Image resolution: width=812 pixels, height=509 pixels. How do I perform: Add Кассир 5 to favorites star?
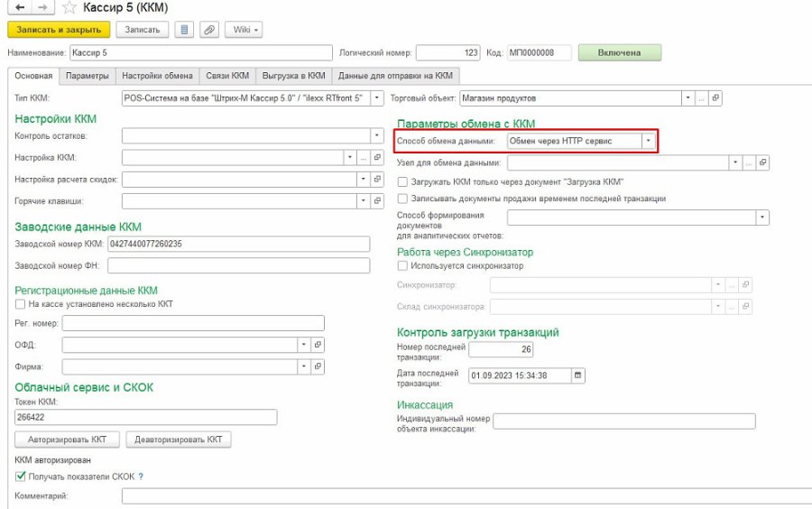69,8
